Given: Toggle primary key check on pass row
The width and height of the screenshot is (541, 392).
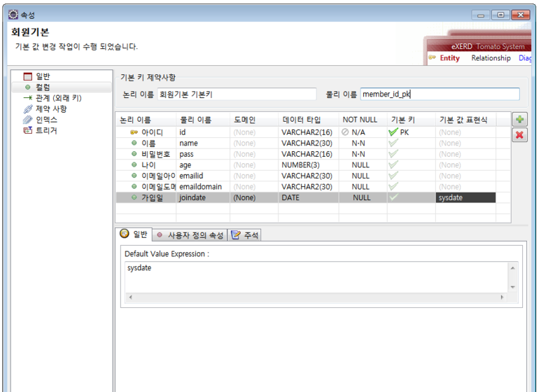Looking at the screenshot, I should point(393,154).
